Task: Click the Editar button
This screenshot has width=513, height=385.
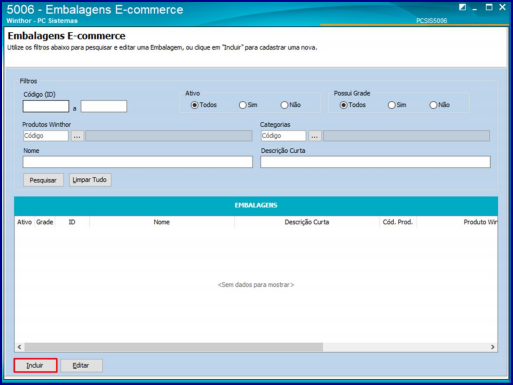Action: pyautogui.click(x=81, y=365)
